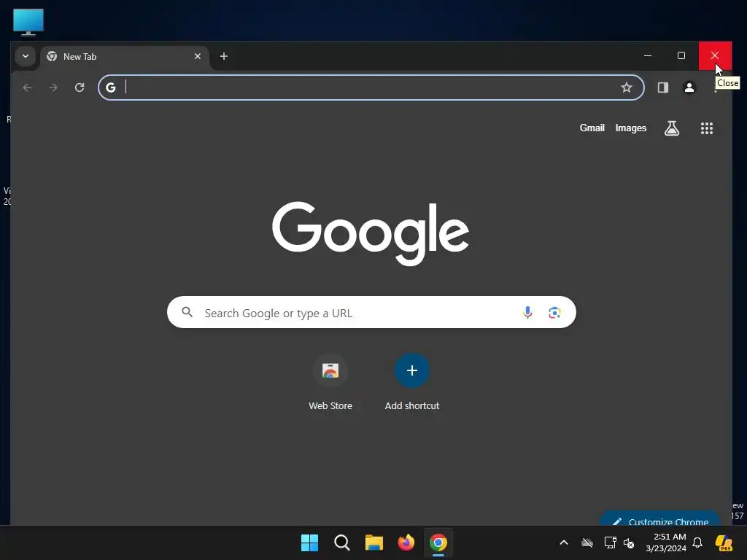The image size is (747, 560).
Task: Open the tab search dropdown arrow
Action: pyautogui.click(x=26, y=56)
